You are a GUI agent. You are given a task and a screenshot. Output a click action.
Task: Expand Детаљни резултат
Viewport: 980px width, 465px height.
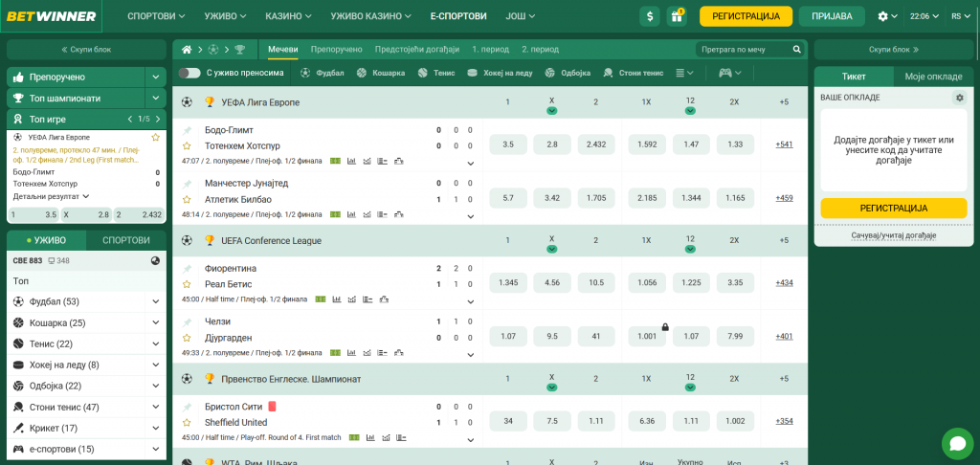[52, 196]
